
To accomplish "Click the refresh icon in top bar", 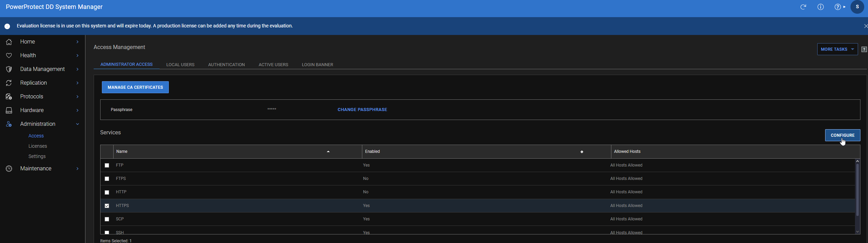I will point(803,7).
